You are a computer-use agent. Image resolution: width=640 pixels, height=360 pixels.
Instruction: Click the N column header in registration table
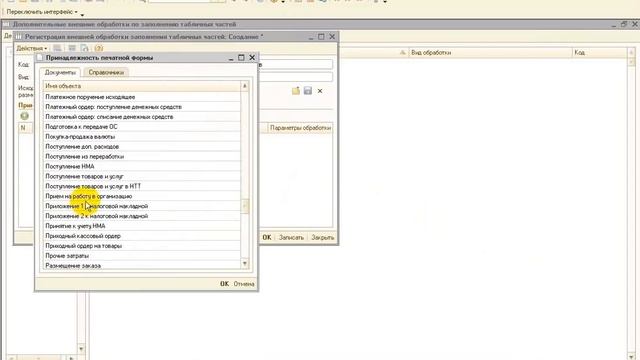(x=25, y=128)
